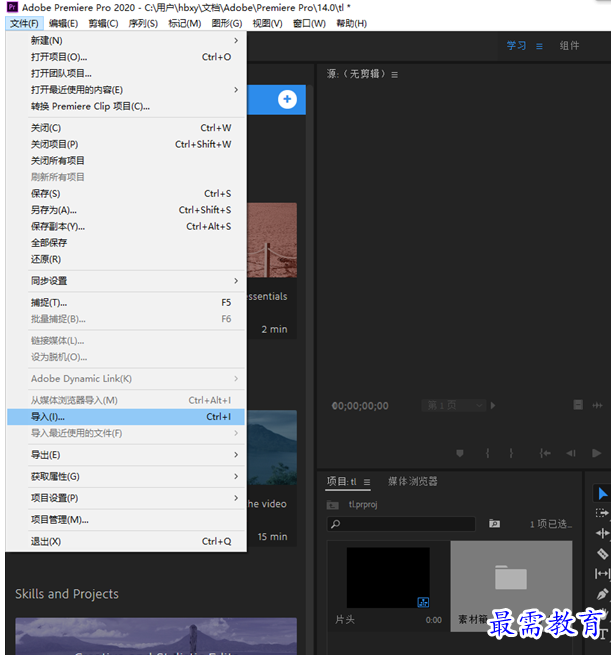This screenshot has width=611, height=655.
Task: Open the Source panel hamburger menu
Action: [395, 75]
